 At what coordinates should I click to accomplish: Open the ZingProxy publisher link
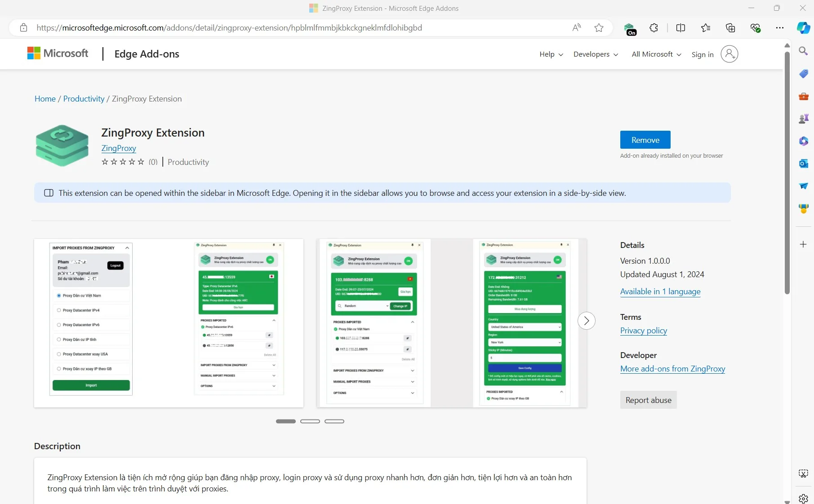tap(119, 148)
